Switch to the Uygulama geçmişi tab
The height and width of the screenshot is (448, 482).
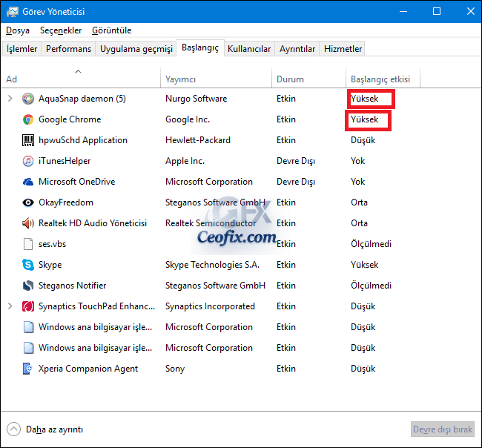pyautogui.click(x=136, y=49)
